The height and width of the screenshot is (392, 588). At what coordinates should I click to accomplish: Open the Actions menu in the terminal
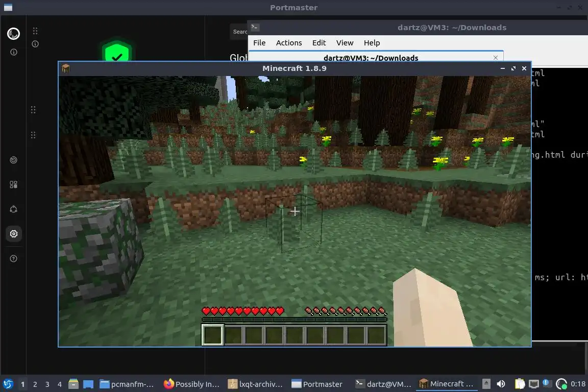[289, 43]
